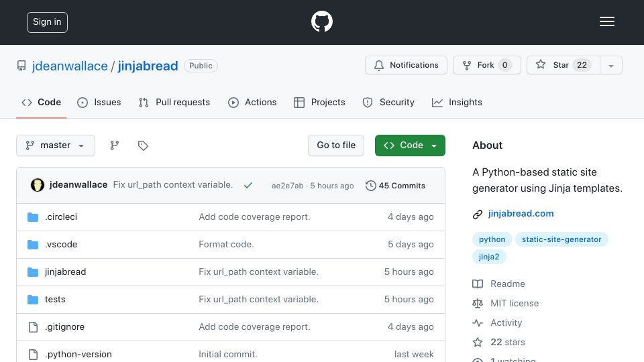
Task: Open the jinjabread.com website link
Action: [521, 213]
